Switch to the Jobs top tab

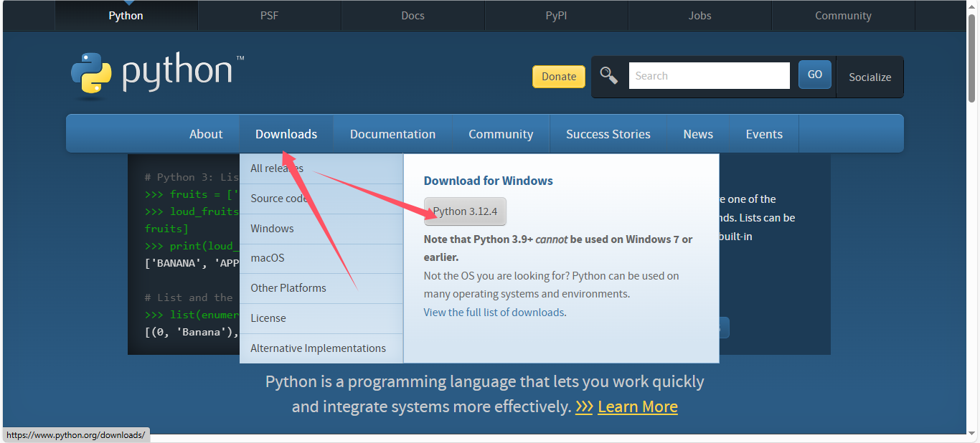click(x=700, y=15)
